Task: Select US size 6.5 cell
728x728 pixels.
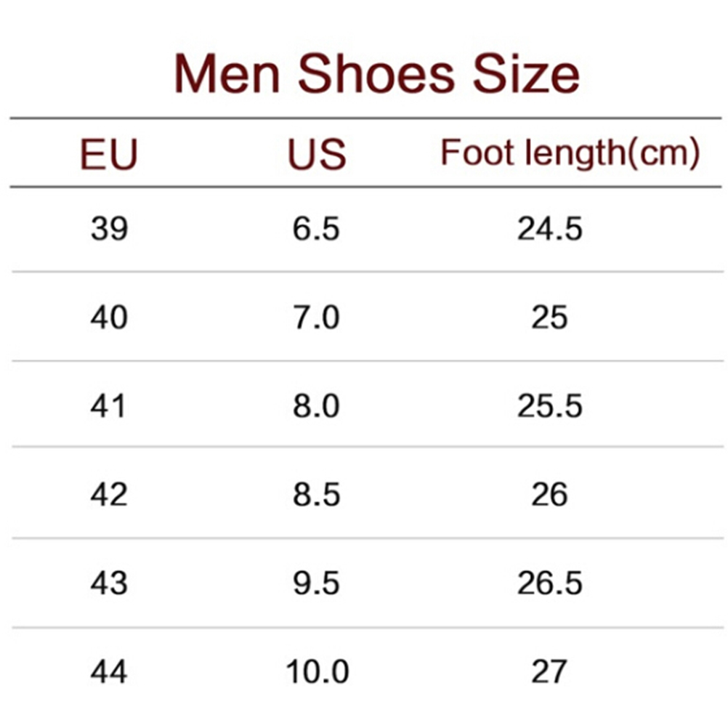Action: tap(316, 230)
